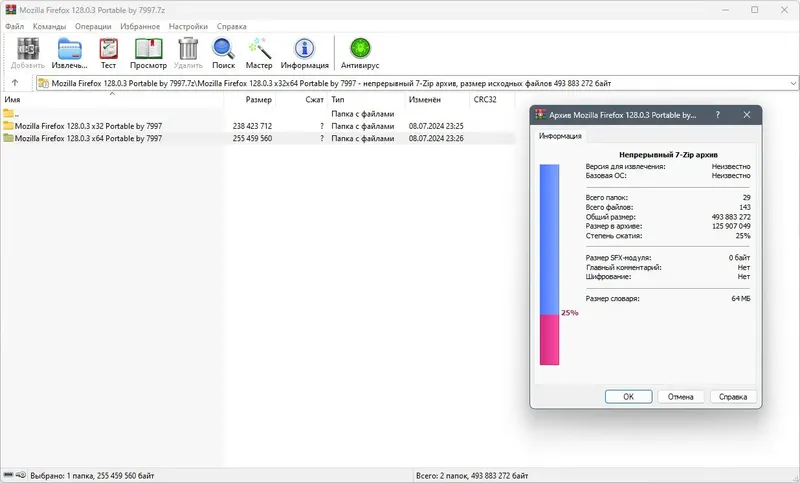This screenshot has height=483, width=800.
Task: Click date 08.07.2024 23:25
Action: click(x=436, y=126)
